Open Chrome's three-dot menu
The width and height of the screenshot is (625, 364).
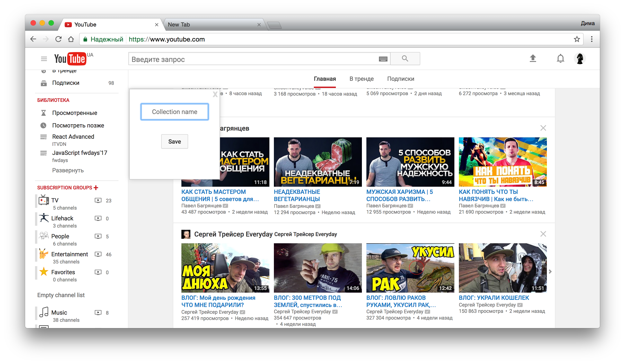(592, 39)
